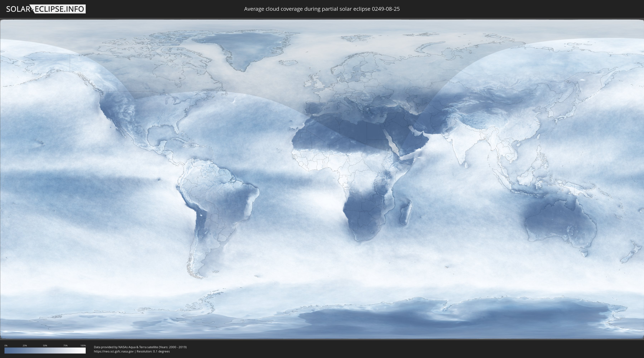644x358 pixels.
Task: Click the cloud coverage color gradient legend
Action: click(x=45, y=350)
